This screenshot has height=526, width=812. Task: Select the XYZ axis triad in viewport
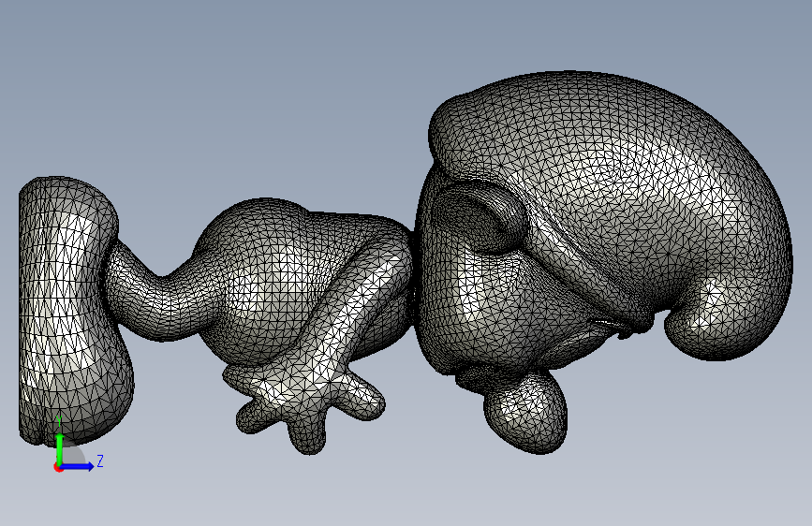(x=78, y=446)
